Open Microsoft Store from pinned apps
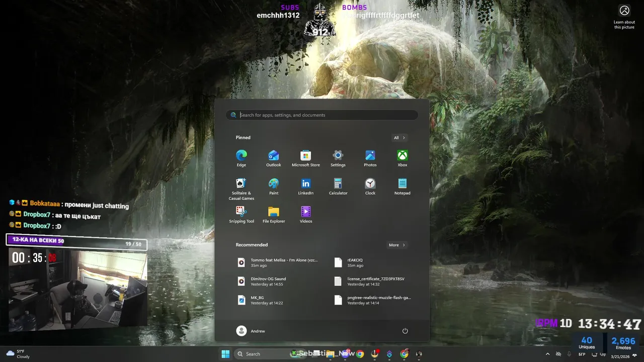The image size is (644, 362). click(306, 158)
